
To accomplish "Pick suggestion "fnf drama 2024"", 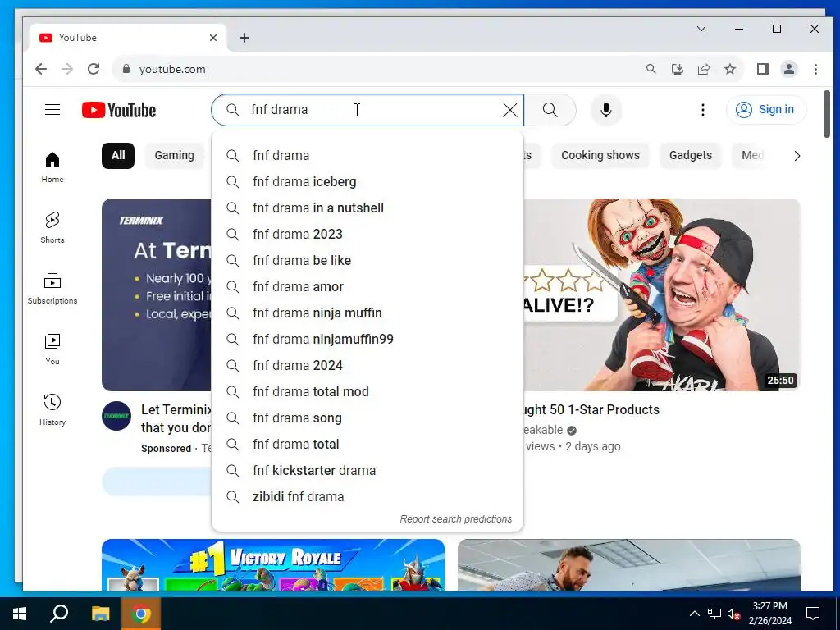I will point(367,365).
